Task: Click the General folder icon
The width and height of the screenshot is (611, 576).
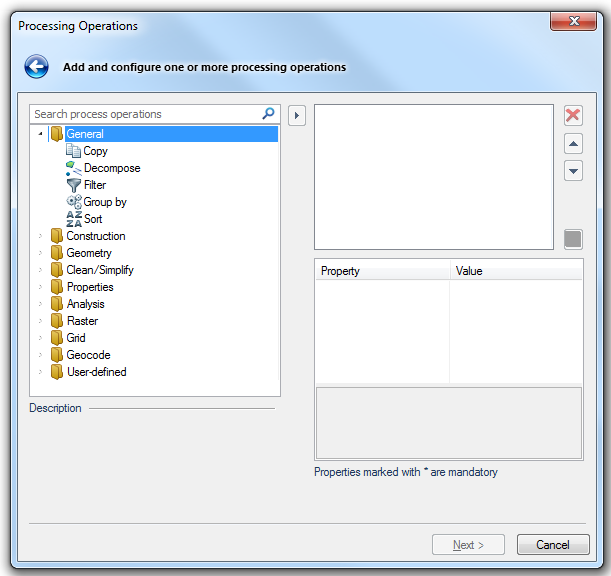Action: [x=57, y=134]
